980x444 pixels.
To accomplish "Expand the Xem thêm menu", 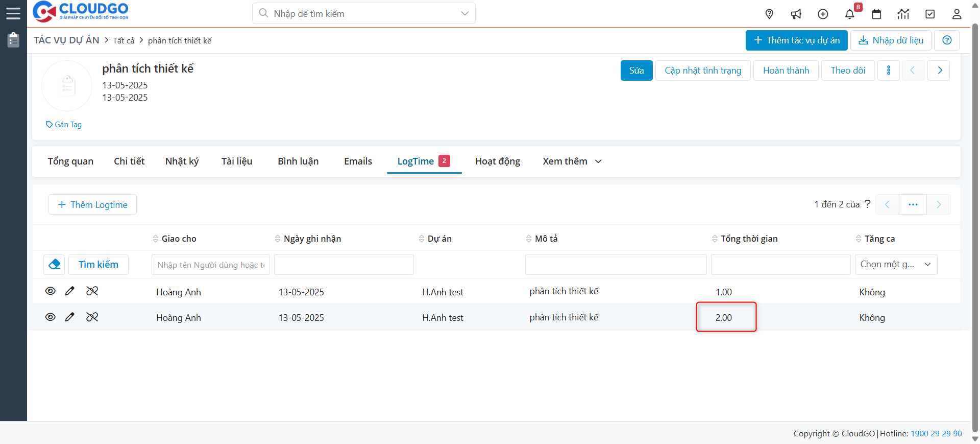I will coord(572,161).
